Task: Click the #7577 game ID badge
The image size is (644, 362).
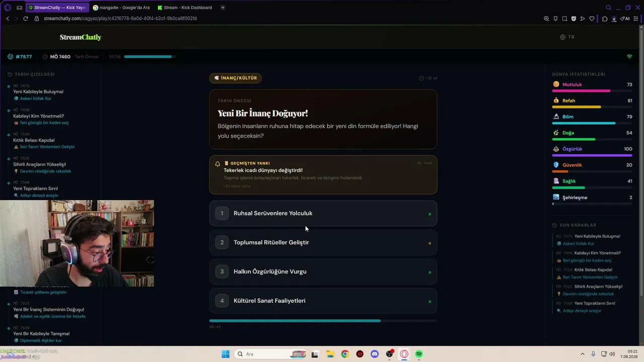Action: point(20,57)
